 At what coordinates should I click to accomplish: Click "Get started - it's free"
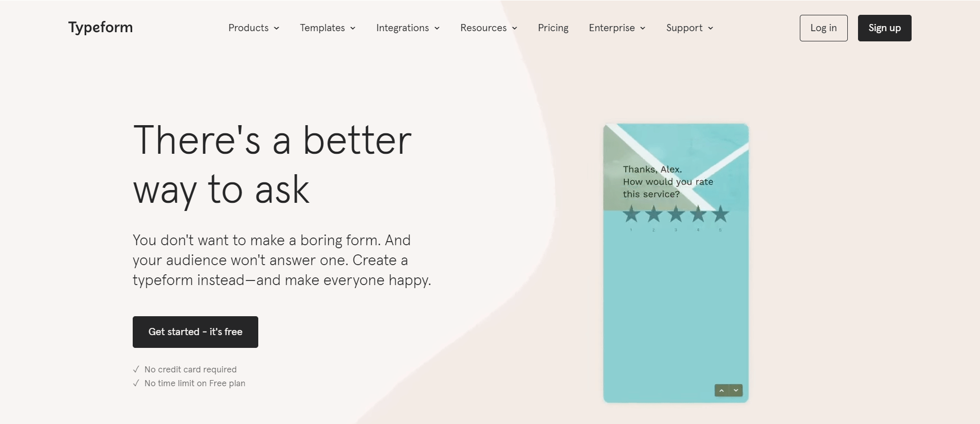tap(195, 332)
